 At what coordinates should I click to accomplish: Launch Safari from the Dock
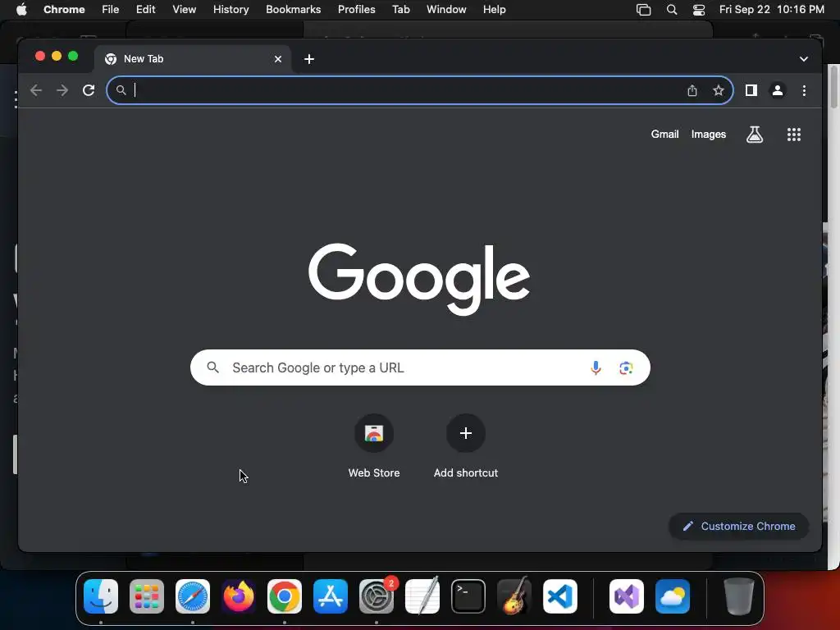[x=193, y=596]
